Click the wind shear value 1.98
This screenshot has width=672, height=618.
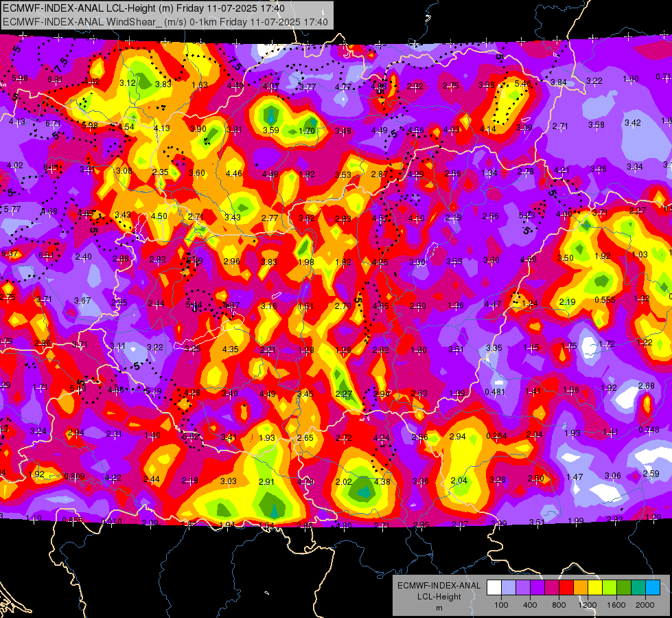point(306,262)
